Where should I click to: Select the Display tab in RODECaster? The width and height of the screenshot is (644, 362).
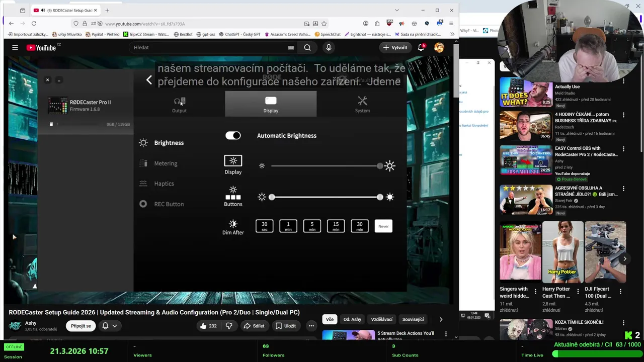(271, 104)
